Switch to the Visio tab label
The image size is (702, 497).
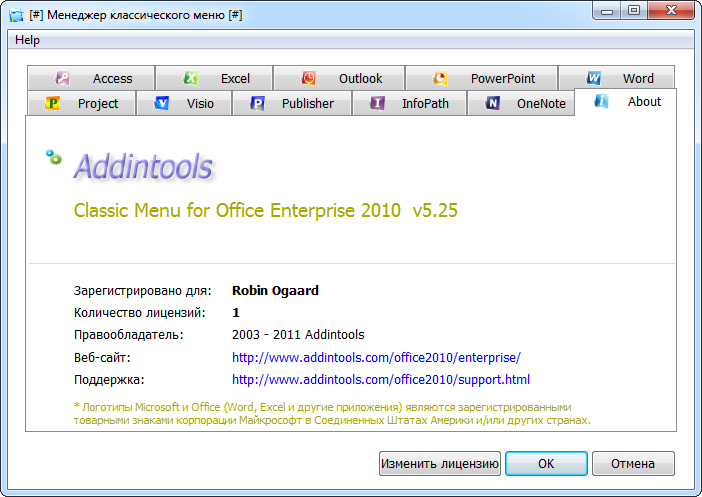[x=200, y=104]
